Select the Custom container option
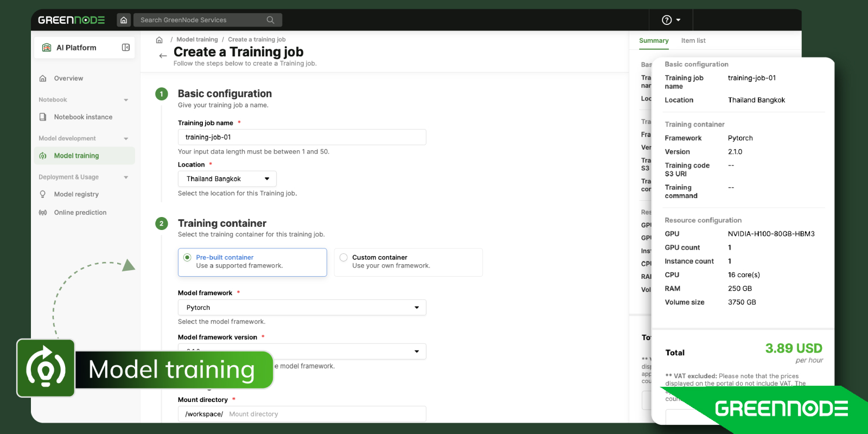The width and height of the screenshot is (868, 434). pos(409,262)
